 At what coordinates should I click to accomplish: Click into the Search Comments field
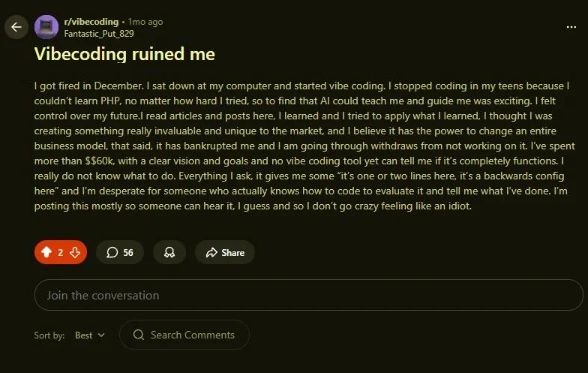click(192, 335)
